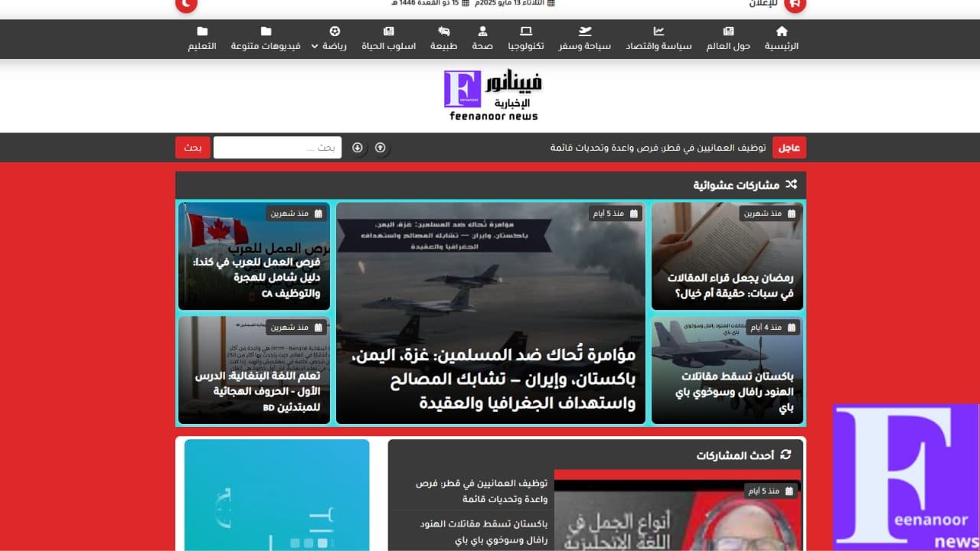980x551 pixels.
Task: Open the سياسة واقتصاد chart icon
Action: point(658,31)
